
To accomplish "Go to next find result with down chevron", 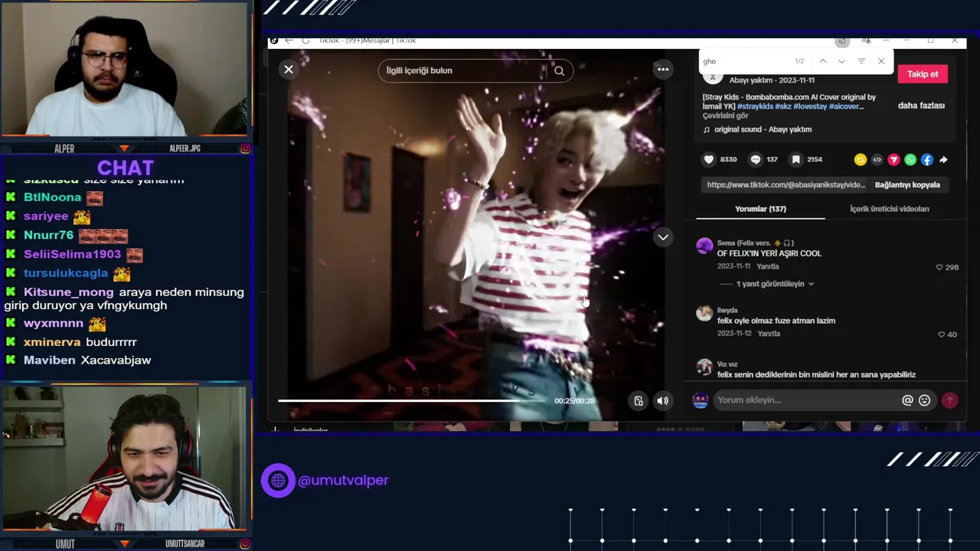I will tap(841, 61).
